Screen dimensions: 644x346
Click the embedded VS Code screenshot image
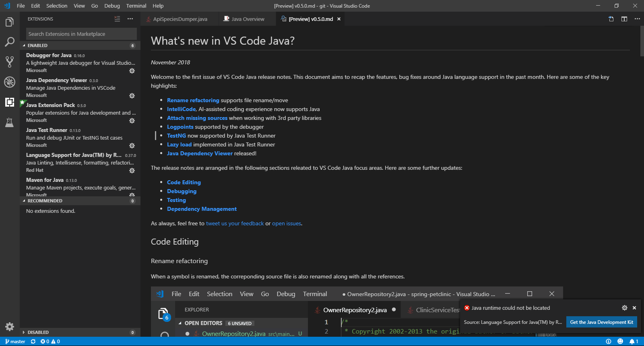point(357,311)
